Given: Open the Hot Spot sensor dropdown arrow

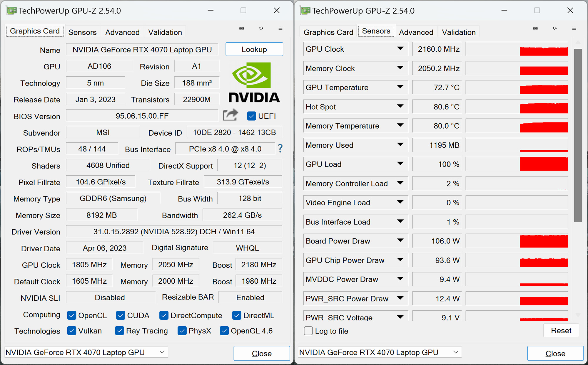Looking at the screenshot, I should pos(400,106).
